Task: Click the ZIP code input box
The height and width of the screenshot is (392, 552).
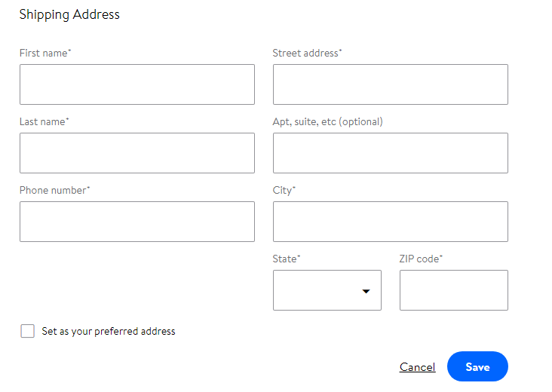Action: point(453,290)
